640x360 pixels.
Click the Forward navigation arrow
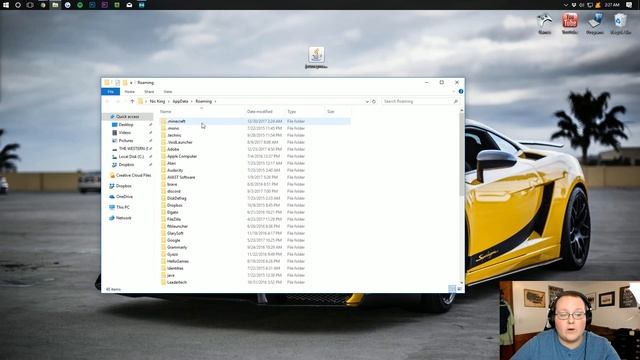tap(118, 101)
